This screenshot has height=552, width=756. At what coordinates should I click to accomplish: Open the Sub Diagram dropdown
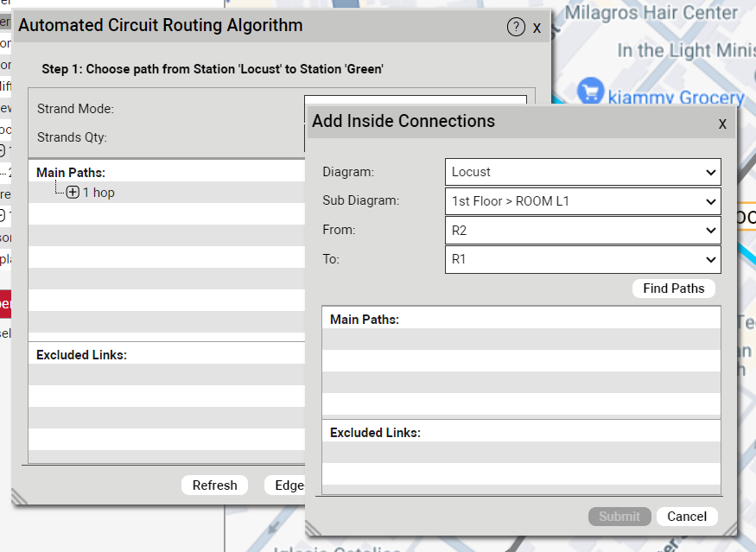click(x=583, y=201)
